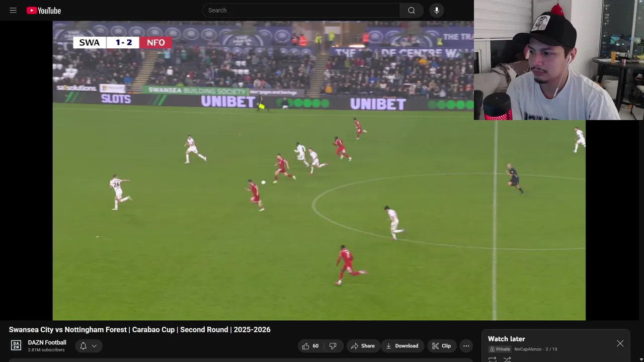Click the video player frame
The image size is (644, 362).
[319, 170]
